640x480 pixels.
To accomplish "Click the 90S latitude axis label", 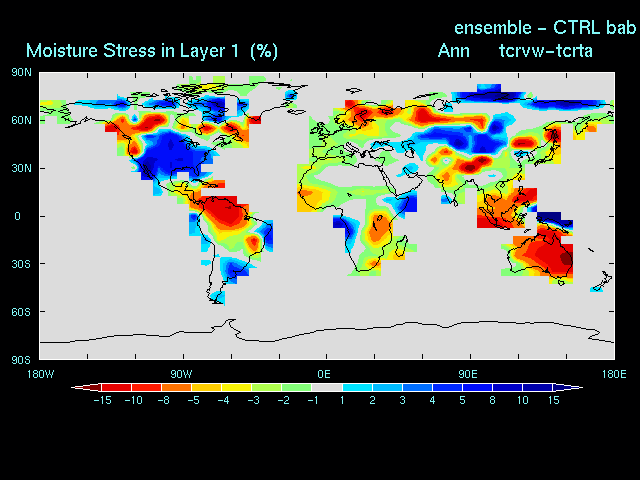I will click(x=21, y=360).
